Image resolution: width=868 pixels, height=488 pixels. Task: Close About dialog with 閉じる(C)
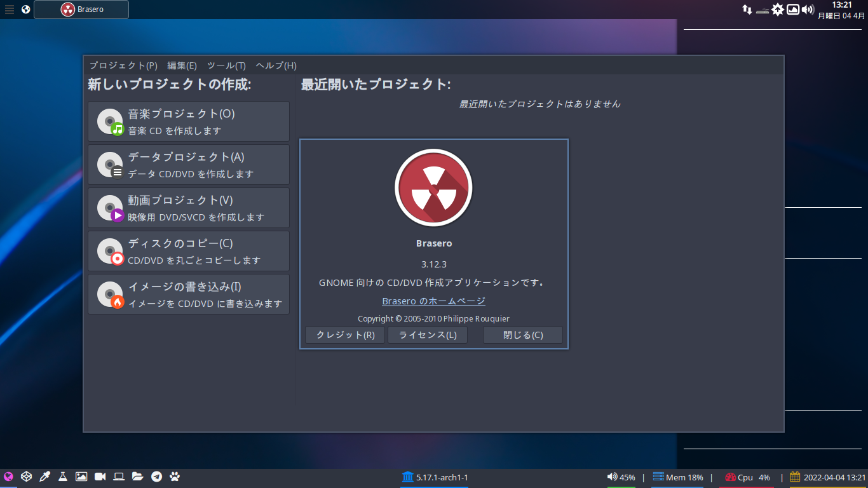tap(523, 335)
